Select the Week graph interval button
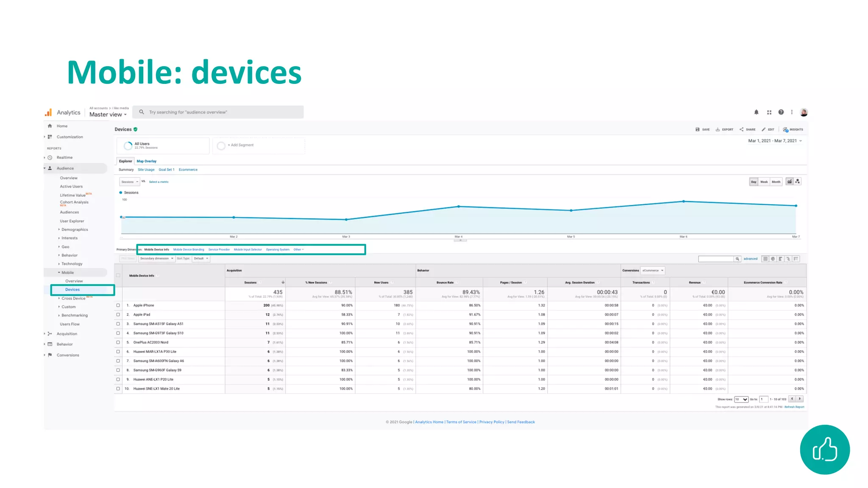The width and height of the screenshot is (868, 488). point(764,182)
